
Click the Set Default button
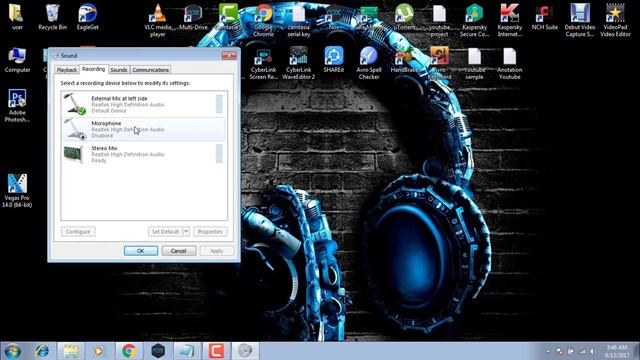coord(165,231)
